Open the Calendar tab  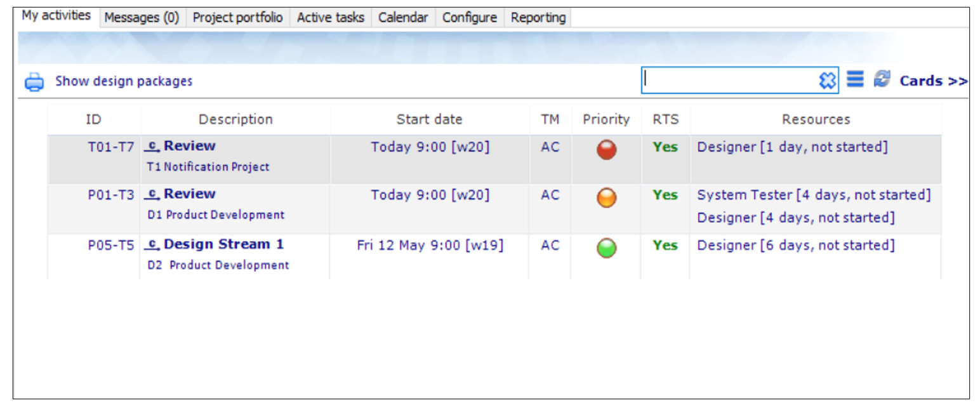click(403, 18)
